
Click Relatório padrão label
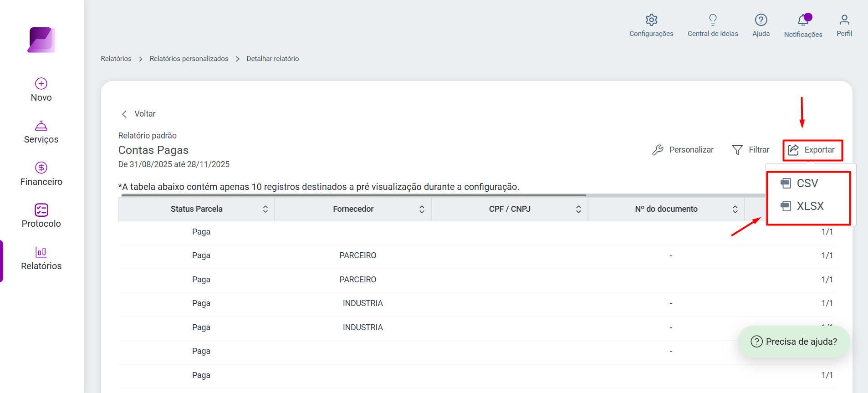(148, 136)
